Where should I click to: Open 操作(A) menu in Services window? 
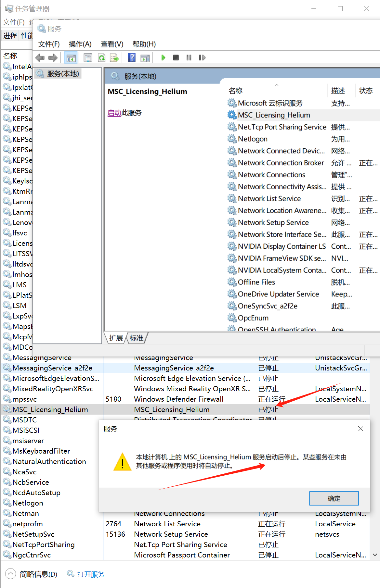80,44
